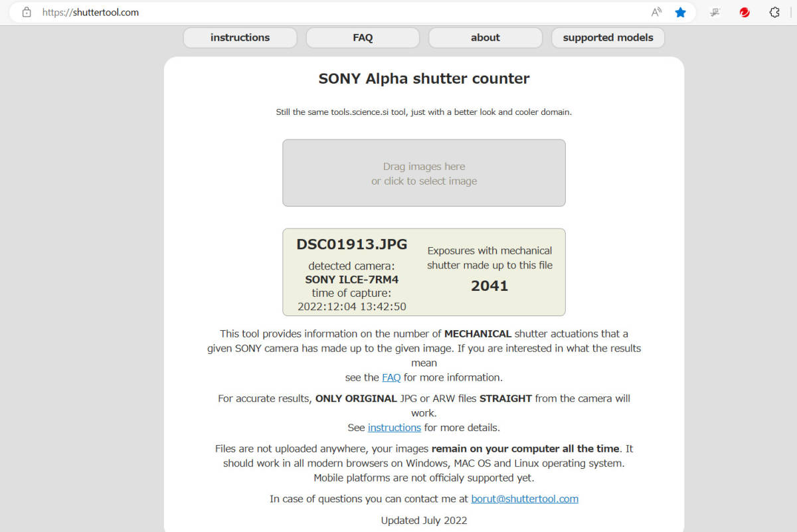Click the blue favorites star icon
Image resolution: width=797 pixels, height=532 pixels.
click(680, 12)
